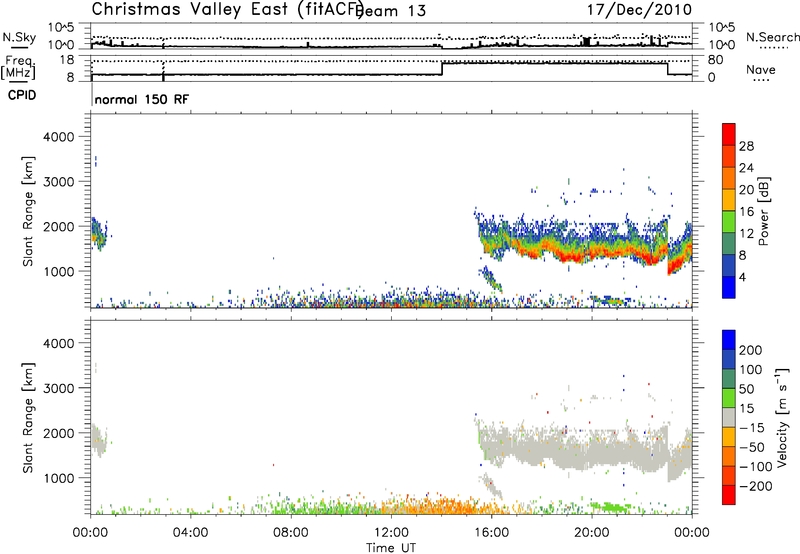
Task: Select the 'Freq. [MHz]' axis label
Action: click(19, 67)
